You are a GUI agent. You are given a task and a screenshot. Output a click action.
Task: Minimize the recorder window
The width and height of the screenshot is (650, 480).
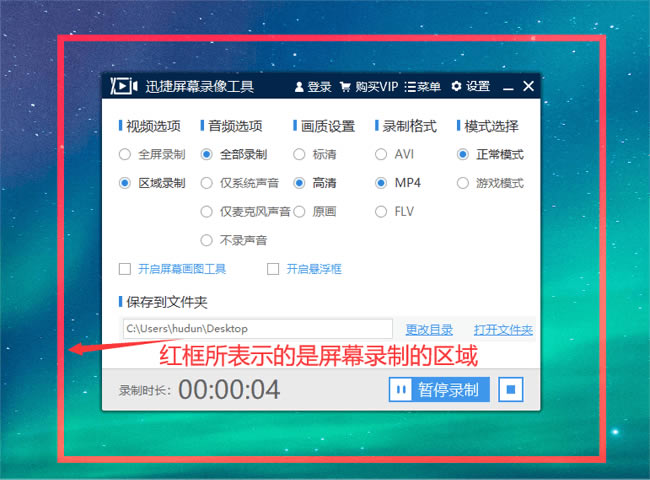[508, 87]
